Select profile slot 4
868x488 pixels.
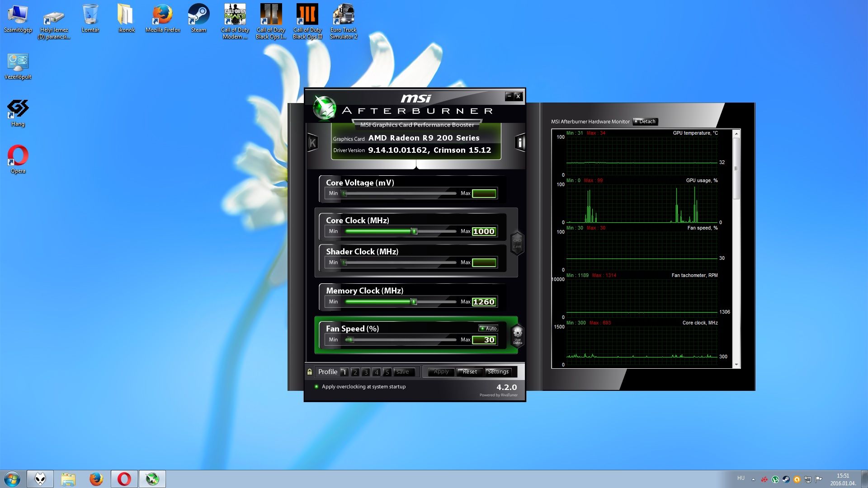tap(377, 372)
